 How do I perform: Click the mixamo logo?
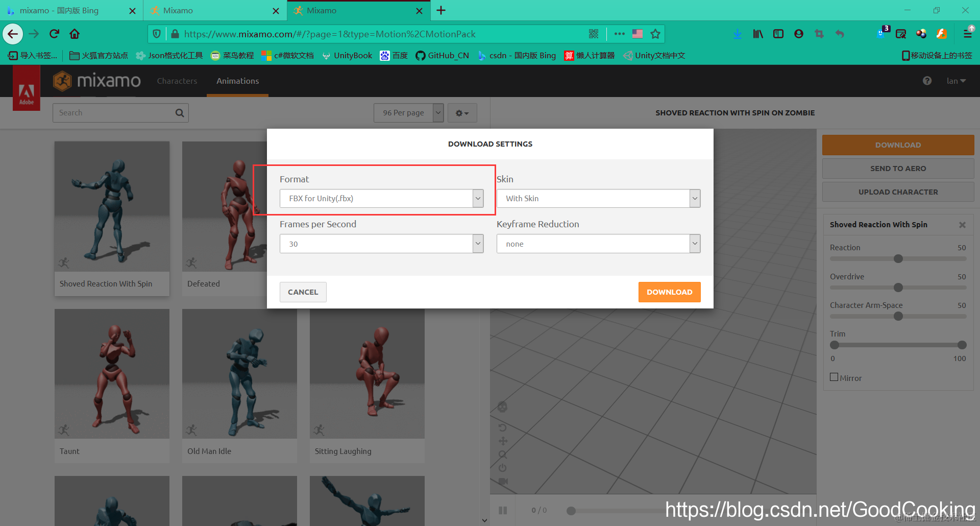[x=96, y=81]
